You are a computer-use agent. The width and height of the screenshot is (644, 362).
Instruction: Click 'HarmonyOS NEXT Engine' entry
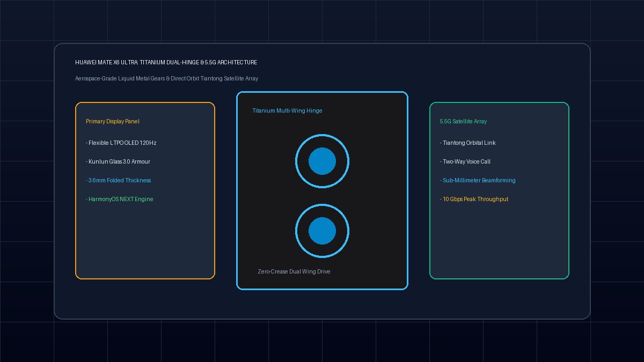click(120, 200)
